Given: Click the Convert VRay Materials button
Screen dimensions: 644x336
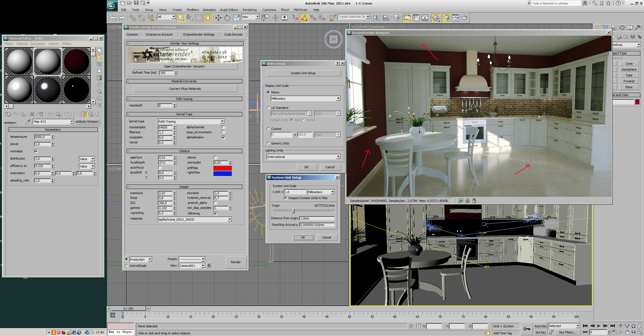Looking at the screenshot, I should [185, 89].
